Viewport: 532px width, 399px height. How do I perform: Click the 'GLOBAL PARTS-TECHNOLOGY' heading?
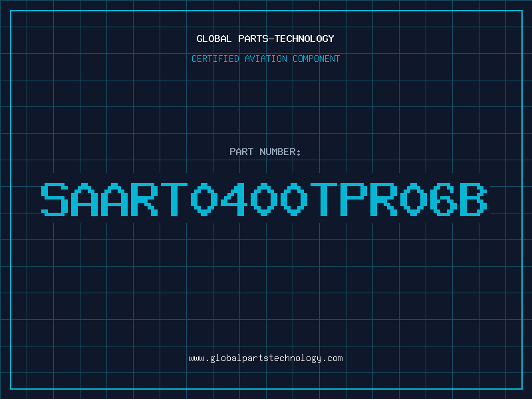coord(265,39)
